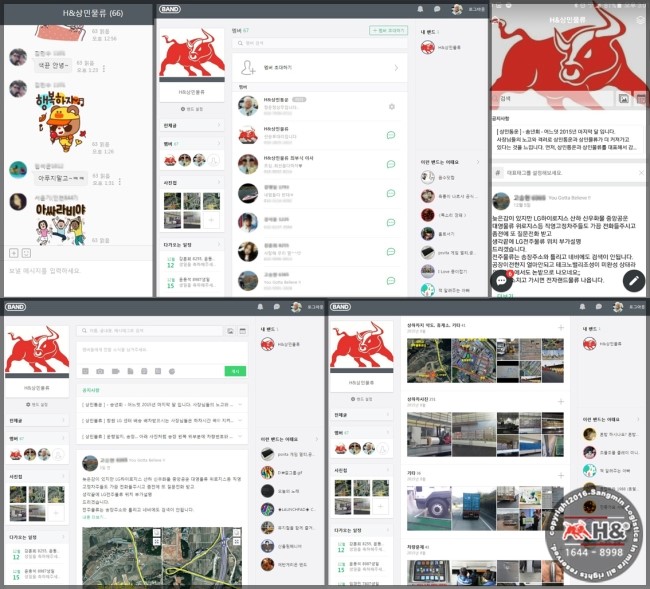Open the blue container truck photo in '기타' album
Screen dimensions: 650x589
[473, 509]
